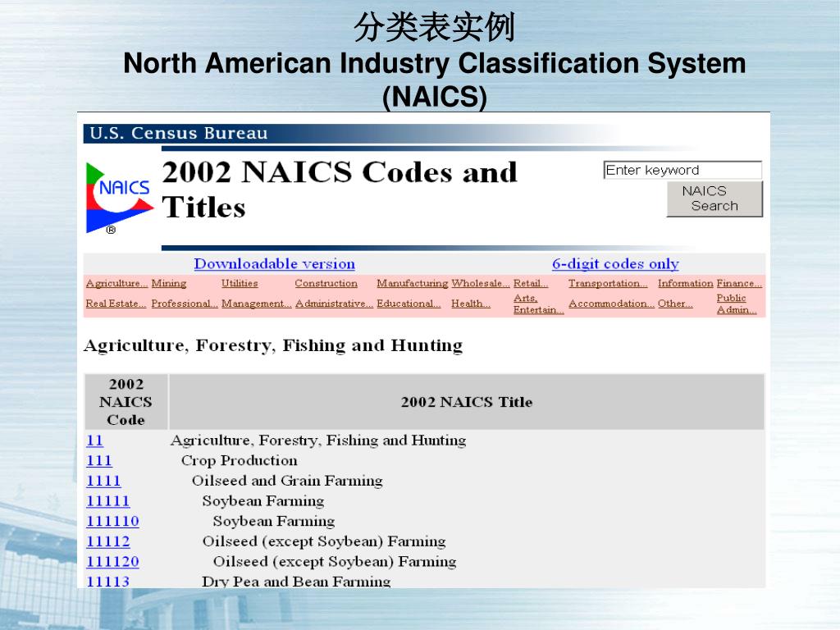Focus the Enter keyword search field

click(682, 170)
